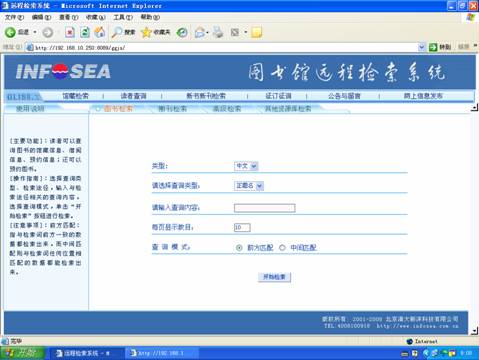Go to 馆藏检索 in the navigation bar
The width and height of the screenshot is (479, 360).
click(x=76, y=96)
